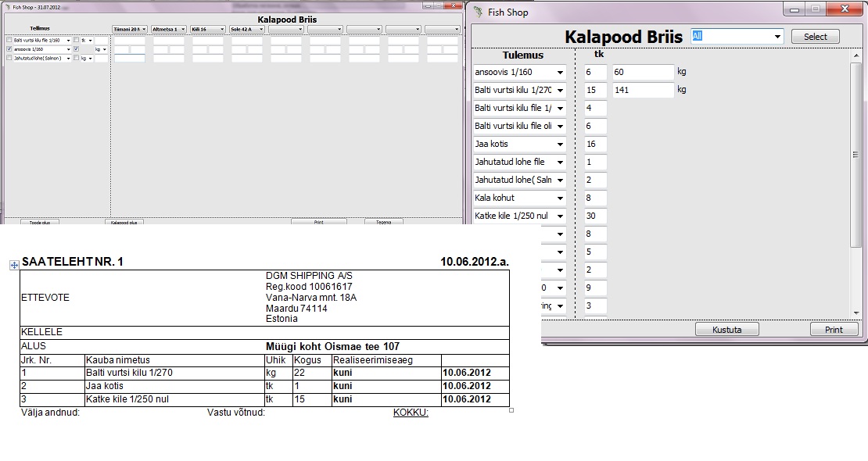Image resolution: width=868 pixels, height=461 pixels.
Task: Click the Kustuta button
Action: 726,330
